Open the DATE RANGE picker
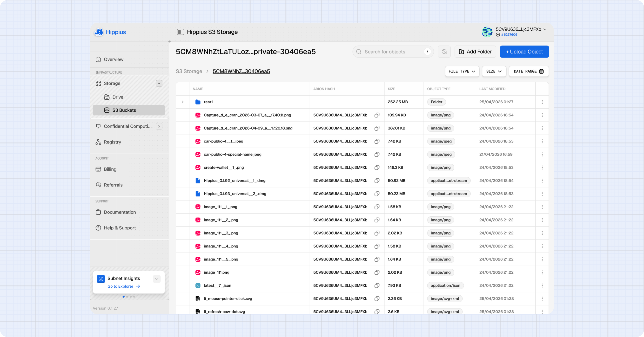Screen dimensions: 644x337 (x=529, y=71)
